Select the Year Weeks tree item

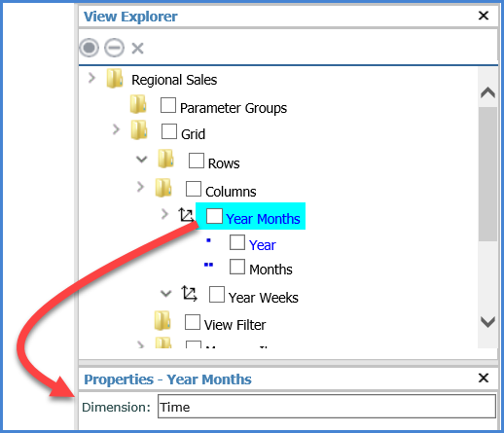tap(263, 298)
